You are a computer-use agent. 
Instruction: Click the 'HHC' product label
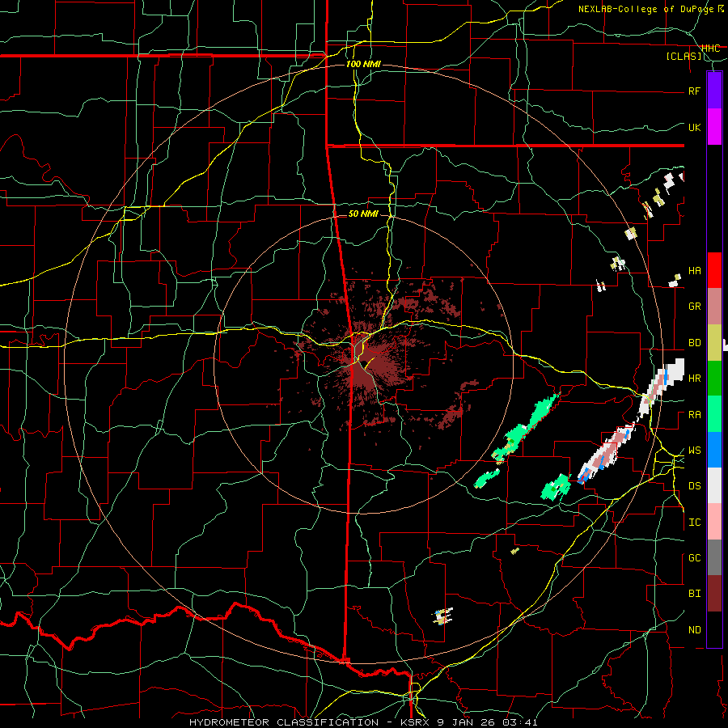[710, 49]
